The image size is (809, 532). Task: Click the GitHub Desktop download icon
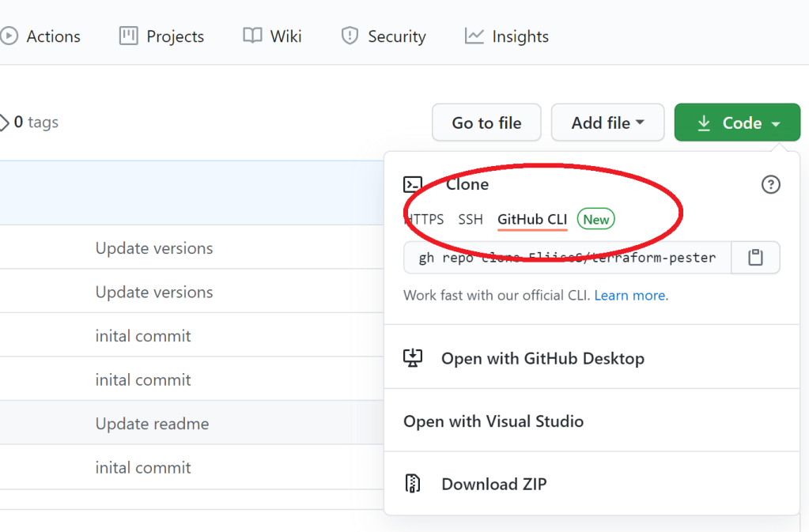413,358
